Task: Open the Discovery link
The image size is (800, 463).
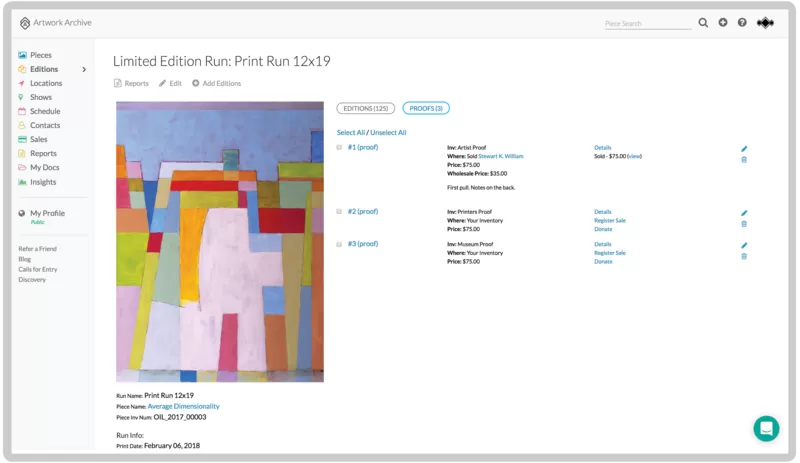Action: [x=32, y=280]
